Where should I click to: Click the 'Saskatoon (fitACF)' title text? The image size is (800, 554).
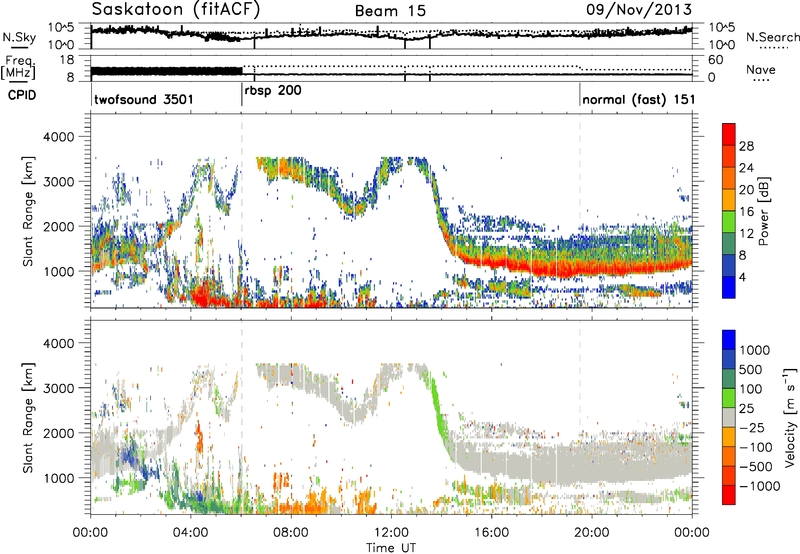coord(176,10)
